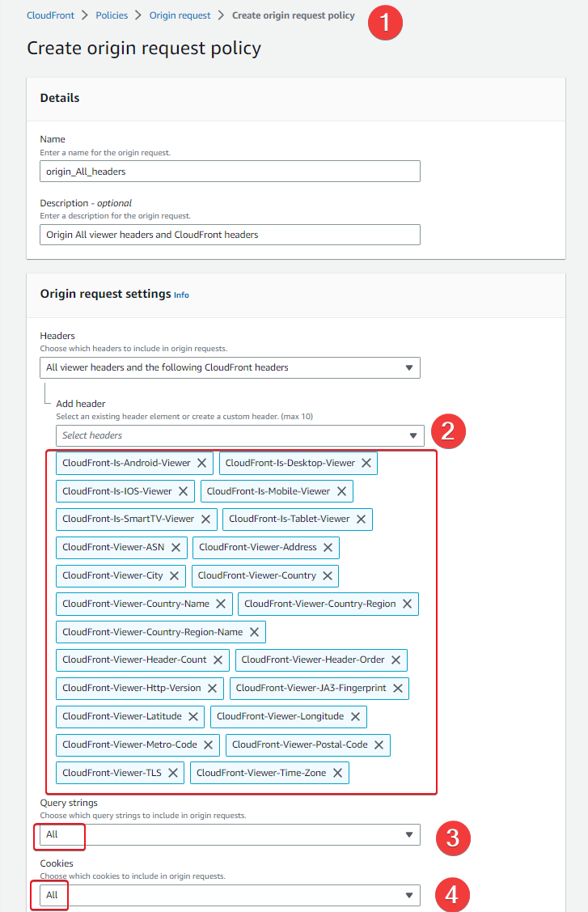Remove CloudFront-Viewer-JA3-Fingerprint header tag
This screenshot has height=912, width=588.
pos(398,688)
